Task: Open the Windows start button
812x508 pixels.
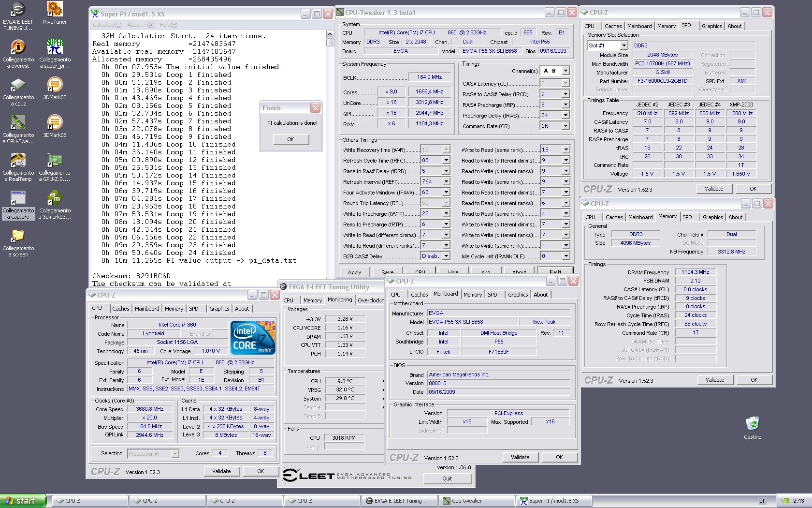Action: [x=23, y=501]
